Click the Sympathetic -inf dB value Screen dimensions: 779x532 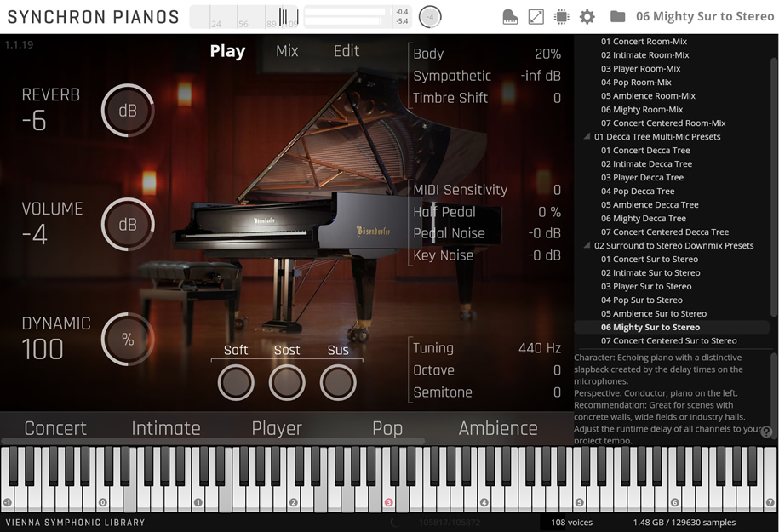coord(541,76)
